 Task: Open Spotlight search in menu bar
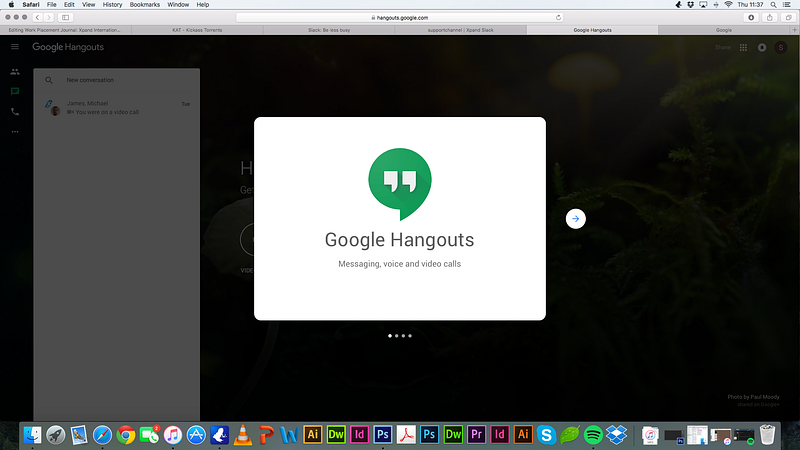[773, 5]
